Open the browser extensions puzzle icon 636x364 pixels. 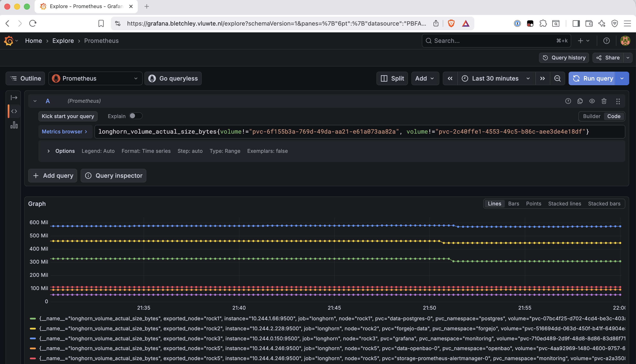(x=543, y=23)
